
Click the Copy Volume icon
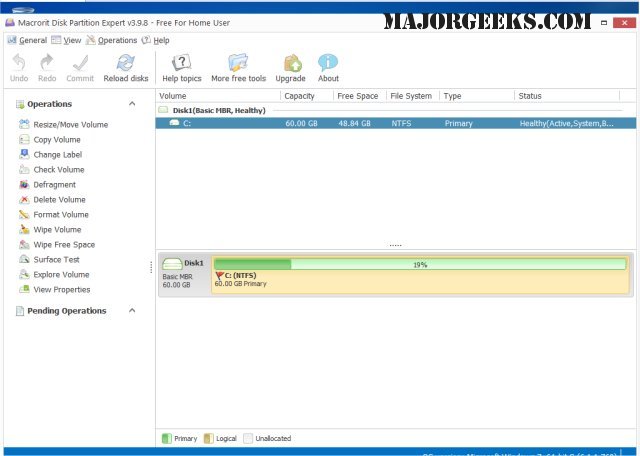click(x=24, y=139)
